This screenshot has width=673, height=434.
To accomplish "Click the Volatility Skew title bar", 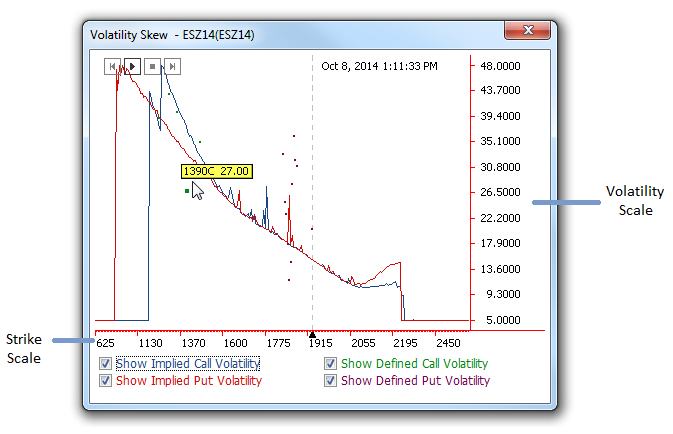I will [300, 33].
